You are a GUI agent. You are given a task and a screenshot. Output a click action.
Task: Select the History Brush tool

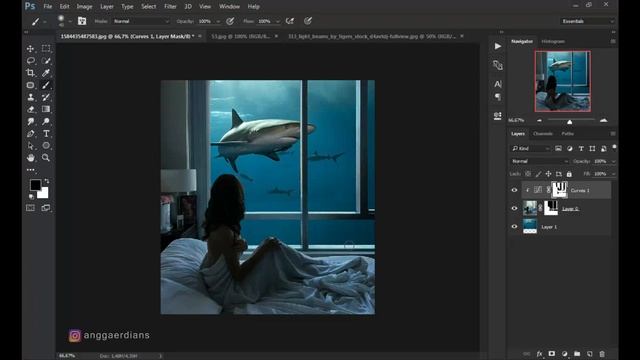pyautogui.click(x=46, y=97)
